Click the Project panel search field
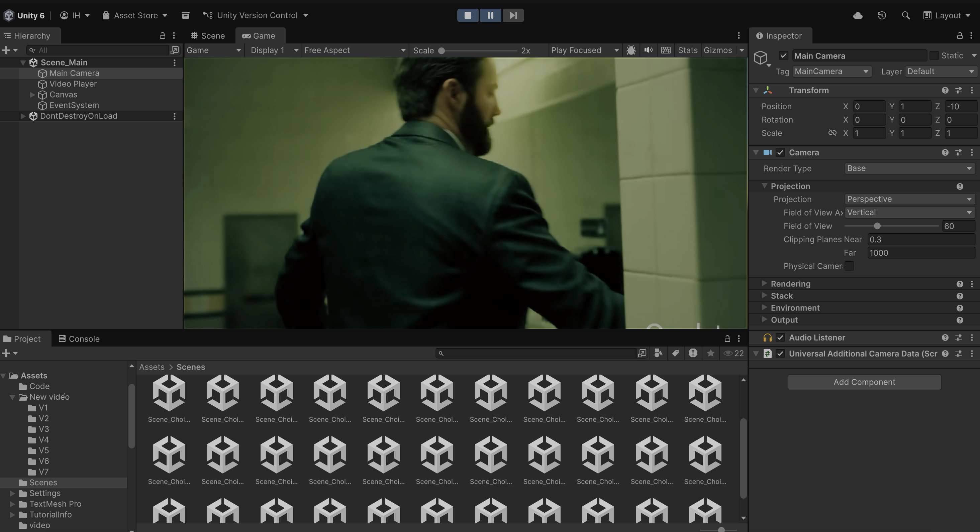Image resolution: width=980 pixels, height=532 pixels. coord(536,353)
